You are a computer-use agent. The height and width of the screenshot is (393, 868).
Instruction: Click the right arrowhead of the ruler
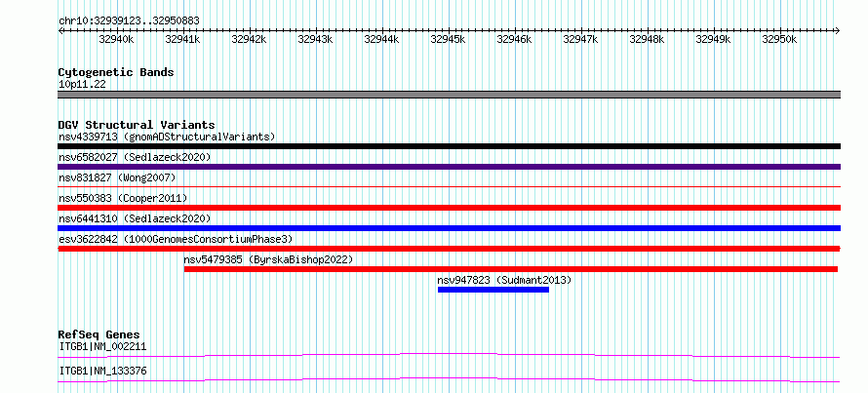(838, 30)
